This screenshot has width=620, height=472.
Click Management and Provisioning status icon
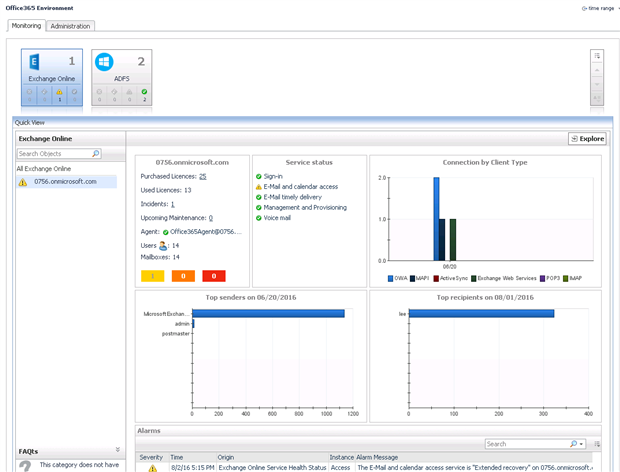click(x=259, y=208)
